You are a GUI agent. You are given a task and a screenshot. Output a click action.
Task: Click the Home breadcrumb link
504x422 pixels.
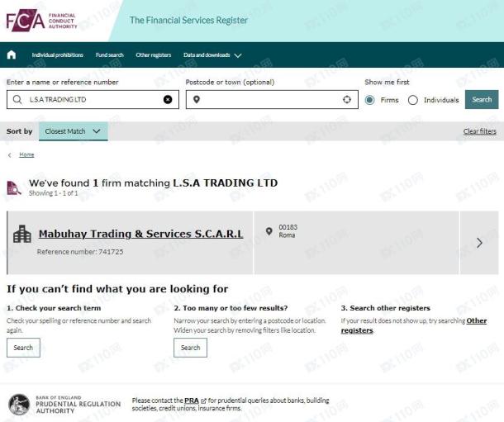(26, 154)
